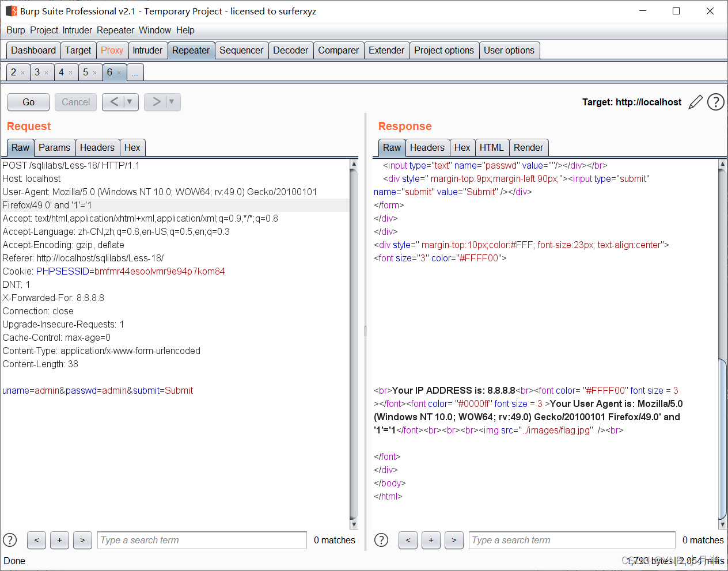728x571 pixels.
Task: Switch to the Proxy tab
Action: [x=112, y=51]
